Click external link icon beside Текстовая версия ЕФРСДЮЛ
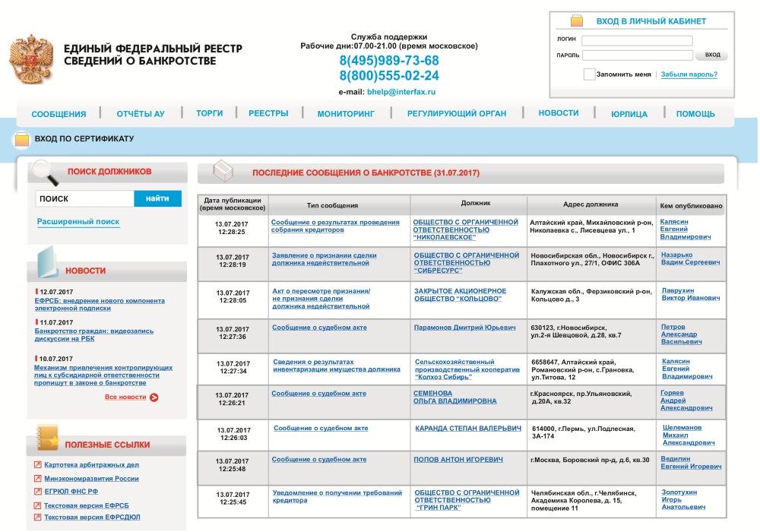Image resolution: width=760 pixels, height=532 pixels. [x=37, y=517]
